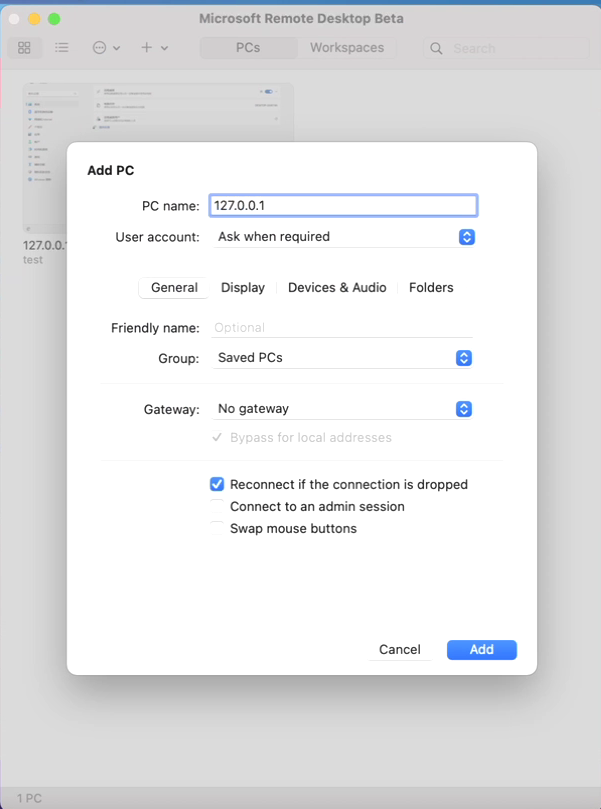Open the User account dropdown
Image resolution: width=601 pixels, height=809 pixels.
point(344,237)
